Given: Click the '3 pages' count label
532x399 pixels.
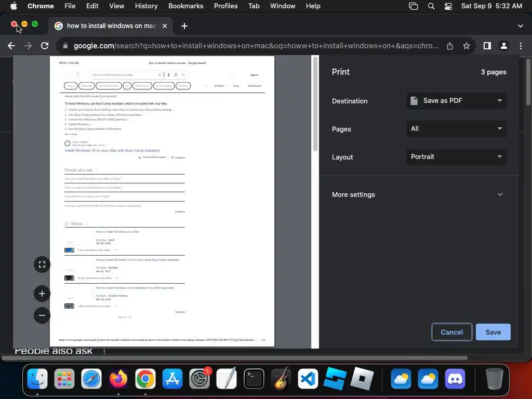Looking at the screenshot, I should [494, 72].
